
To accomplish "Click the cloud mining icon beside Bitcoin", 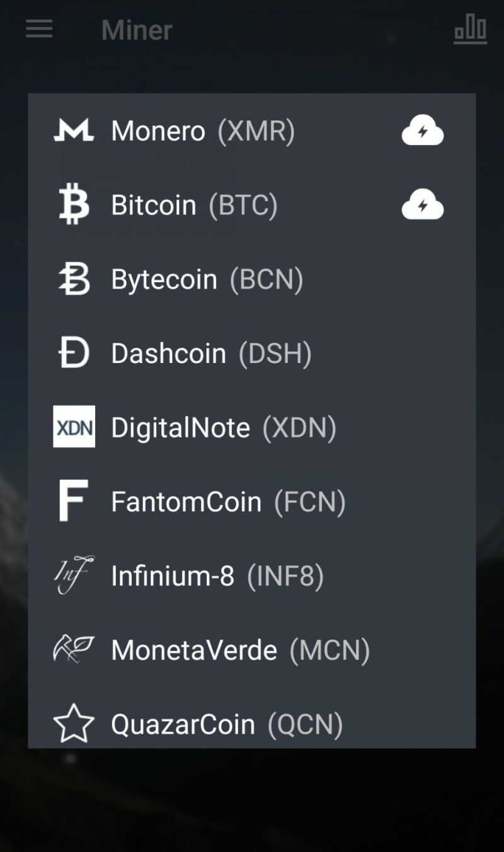I will tap(423, 205).
